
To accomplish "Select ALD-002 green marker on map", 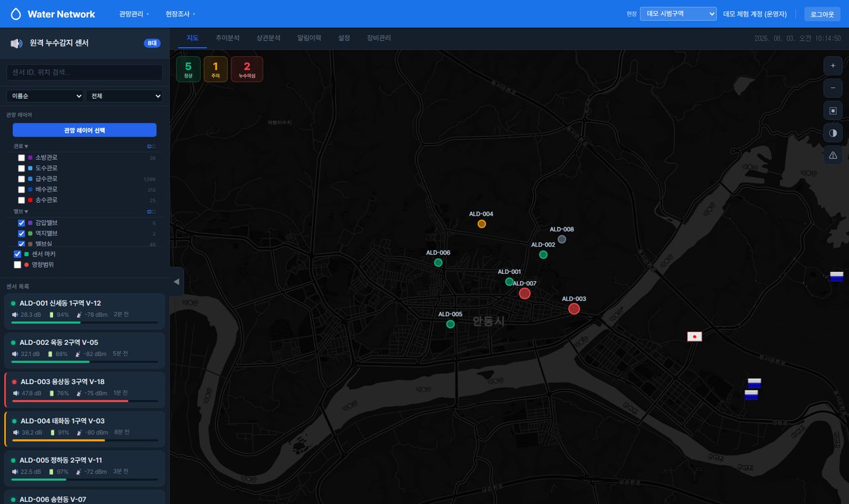I will (543, 255).
